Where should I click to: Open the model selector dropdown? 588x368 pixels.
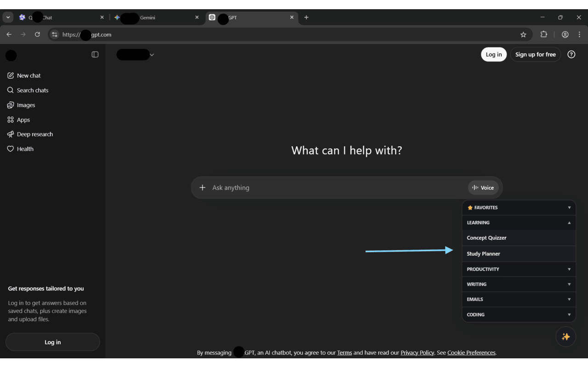point(135,55)
